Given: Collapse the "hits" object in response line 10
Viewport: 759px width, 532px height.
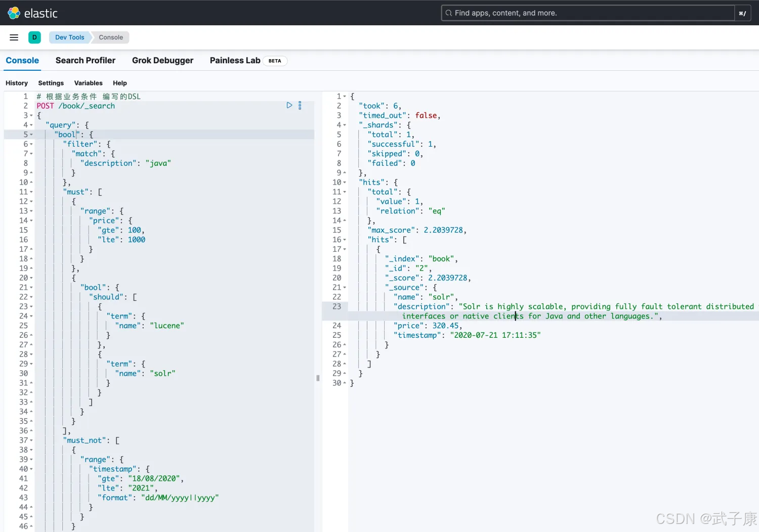Looking at the screenshot, I should click(345, 183).
